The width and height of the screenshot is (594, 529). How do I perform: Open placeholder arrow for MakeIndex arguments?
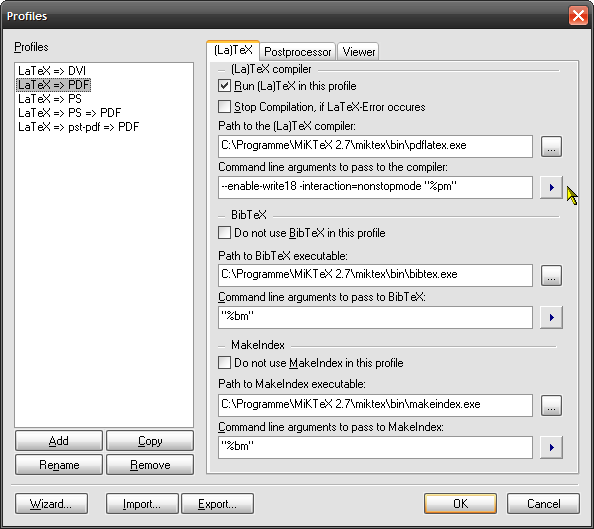coord(551,448)
